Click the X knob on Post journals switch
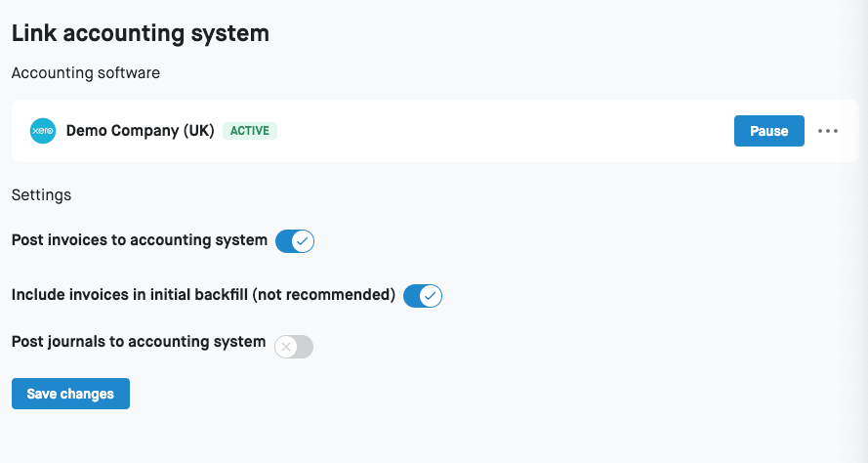The width and height of the screenshot is (868, 463). [286, 347]
